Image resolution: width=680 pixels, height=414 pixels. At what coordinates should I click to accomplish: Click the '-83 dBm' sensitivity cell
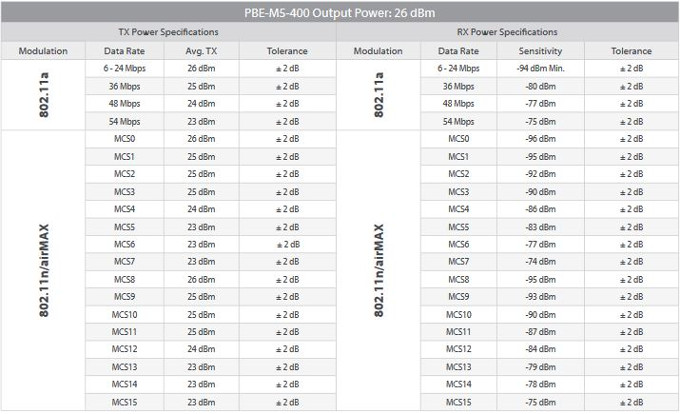coord(540,227)
